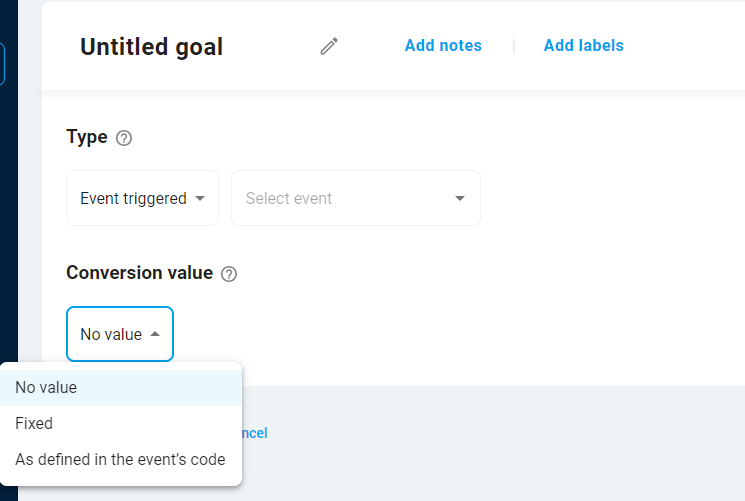Select As defined in the event's code
This screenshot has height=501, width=745.
point(120,459)
